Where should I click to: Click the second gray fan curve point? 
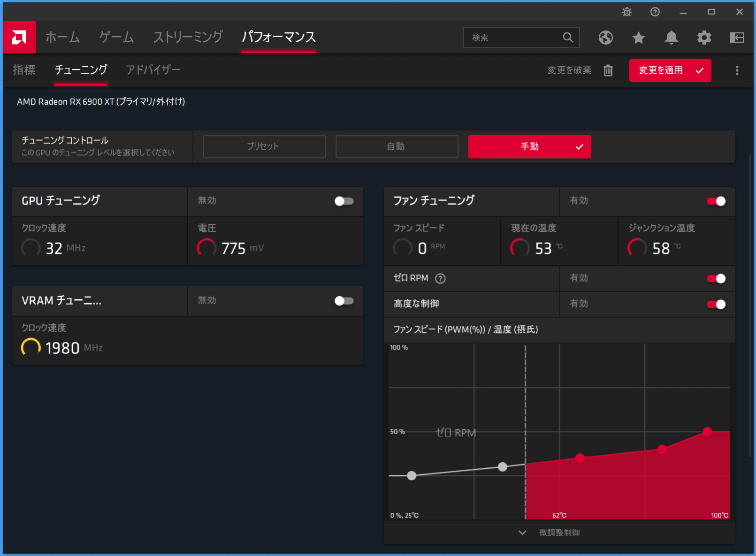click(x=503, y=467)
